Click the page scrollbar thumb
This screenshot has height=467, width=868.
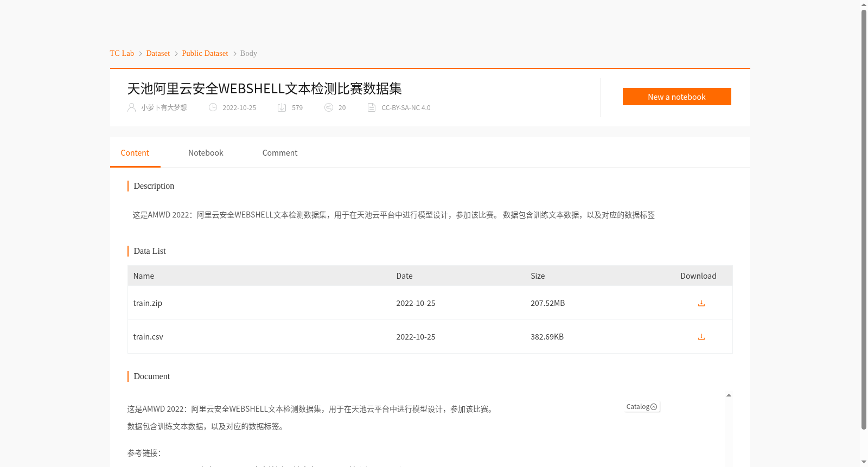click(864, 220)
